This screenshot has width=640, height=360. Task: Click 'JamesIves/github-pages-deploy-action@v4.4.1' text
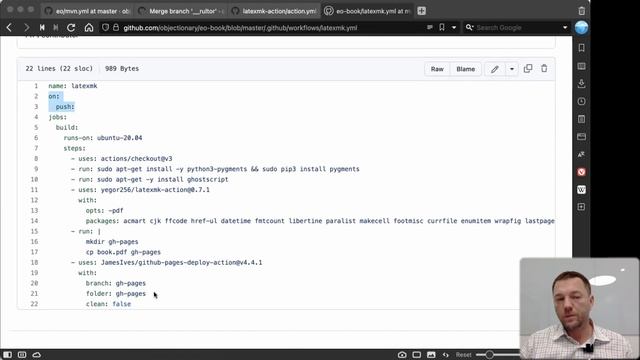181,262
